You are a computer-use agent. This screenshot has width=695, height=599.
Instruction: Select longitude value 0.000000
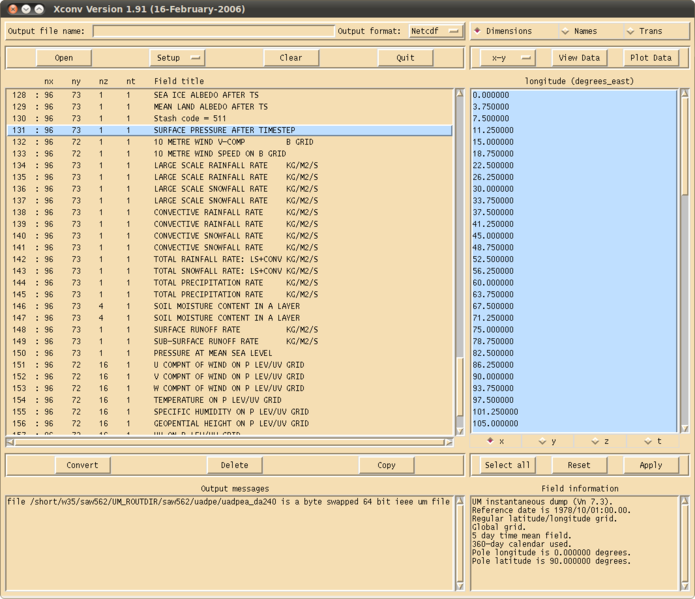pos(574,95)
